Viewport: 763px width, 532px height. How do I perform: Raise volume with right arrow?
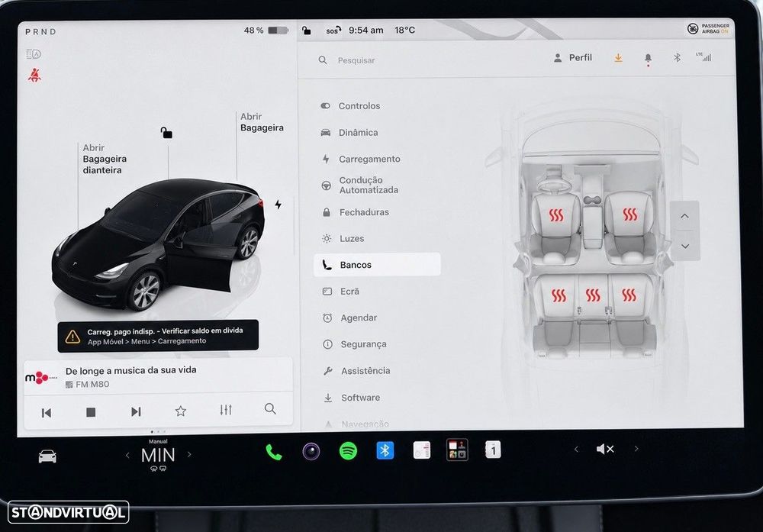[x=636, y=449]
